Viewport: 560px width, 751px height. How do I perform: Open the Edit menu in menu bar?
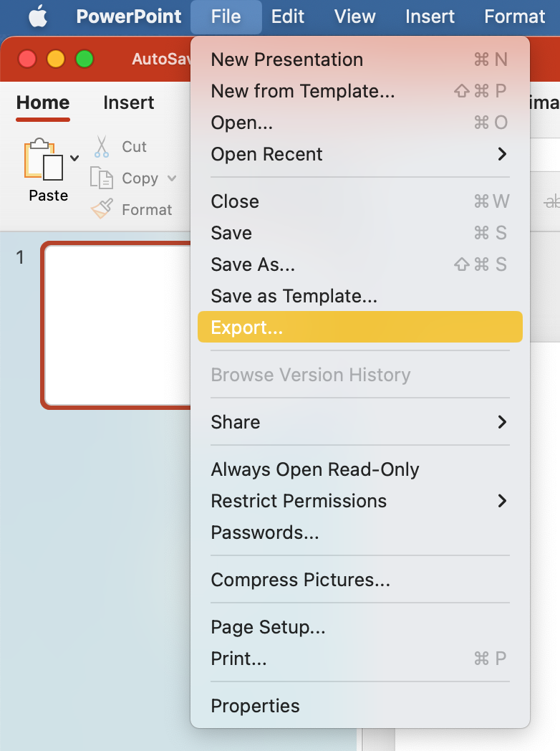click(x=288, y=16)
